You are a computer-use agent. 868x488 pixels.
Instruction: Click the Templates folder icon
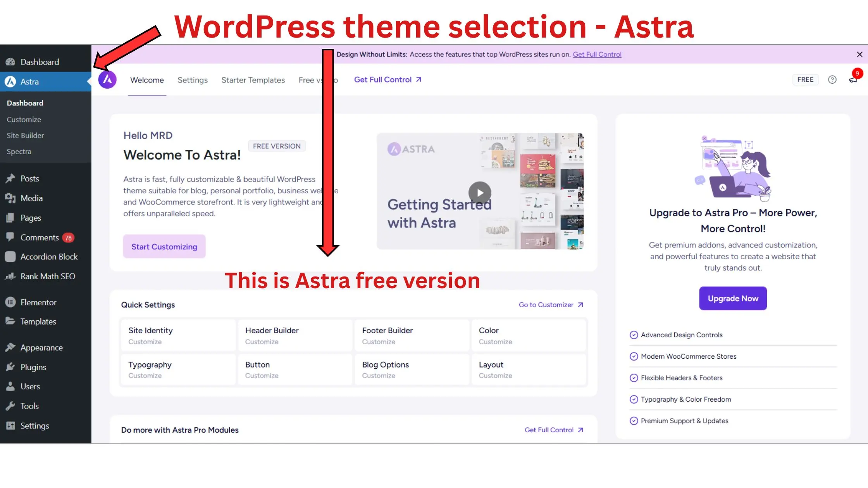pos(10,321)
